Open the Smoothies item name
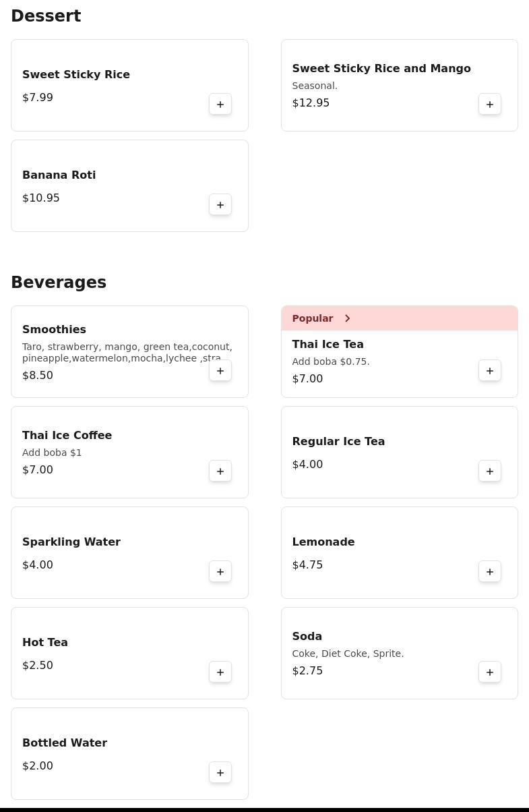The image size is (529, 812). point(54,329)
